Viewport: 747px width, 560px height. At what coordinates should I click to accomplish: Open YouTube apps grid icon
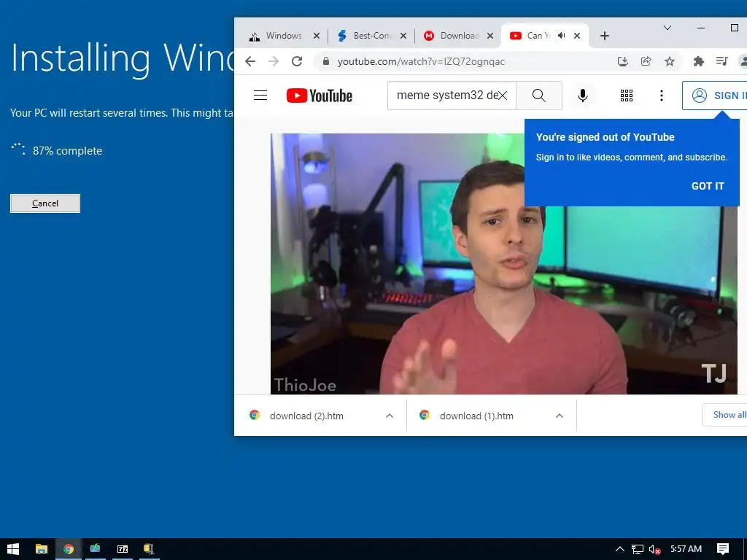pyautogui.click(x=627, y=96)
